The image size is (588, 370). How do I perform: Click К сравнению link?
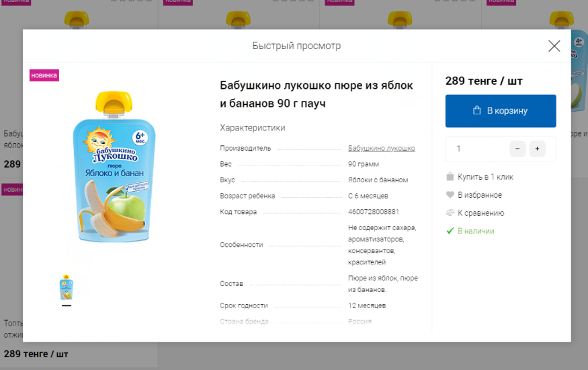coord(480,213)
